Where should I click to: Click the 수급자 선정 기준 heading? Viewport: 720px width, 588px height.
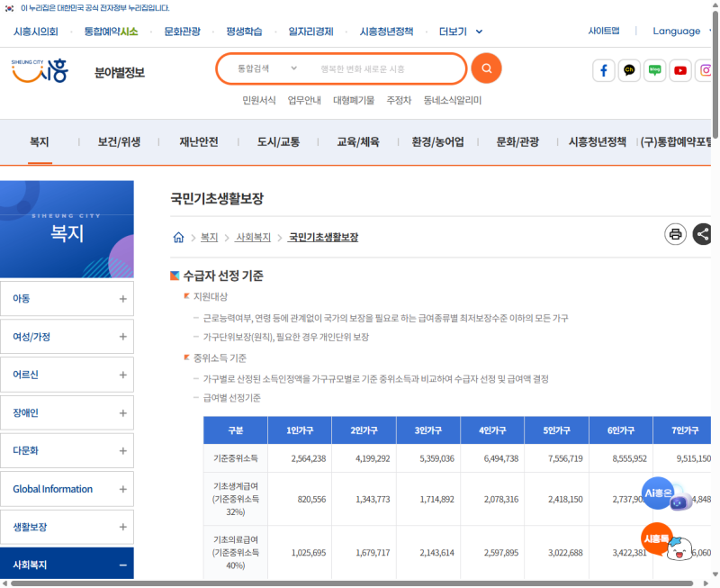pyautogui.click(x=223, y=276)
